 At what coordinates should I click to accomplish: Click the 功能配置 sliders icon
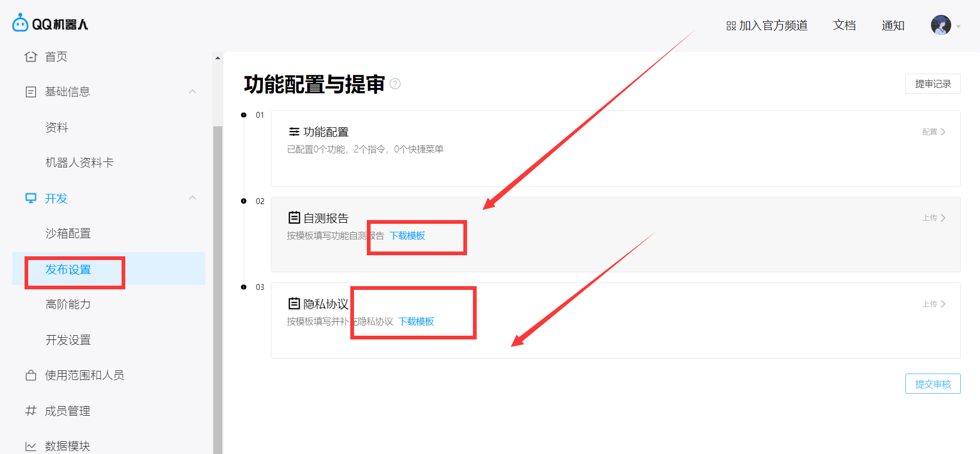[294, 132]
